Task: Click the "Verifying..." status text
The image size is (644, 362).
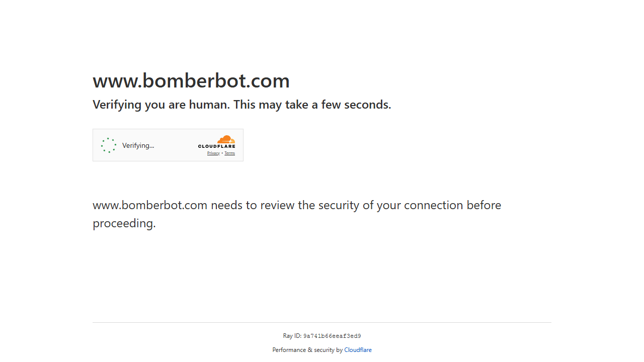Action: (x=138, y=146)
